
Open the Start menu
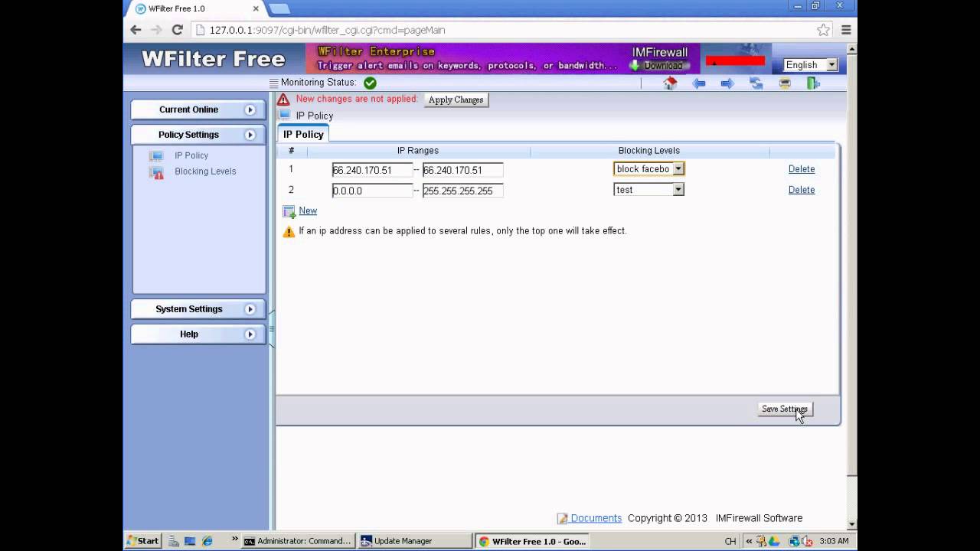click(x=143, y=541)
